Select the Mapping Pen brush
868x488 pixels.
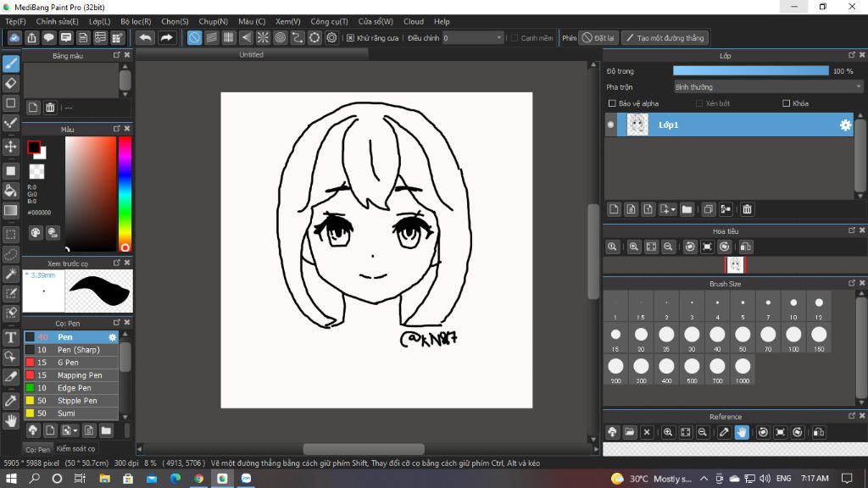[71, 375]
